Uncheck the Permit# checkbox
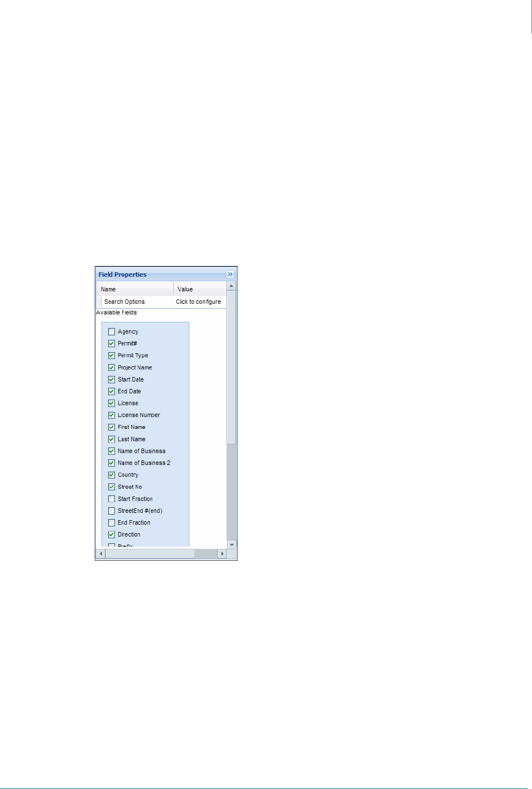The image size is (532, 789). coord(112,344)
